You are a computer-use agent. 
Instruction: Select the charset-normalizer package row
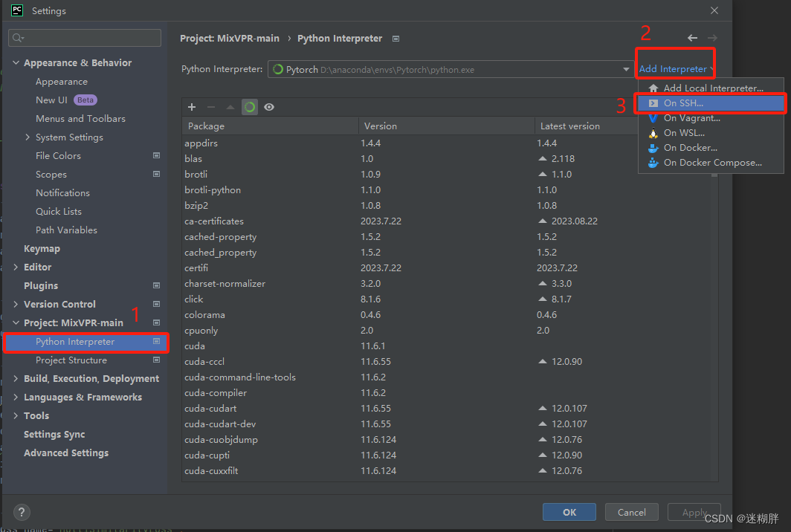[447, 284]
